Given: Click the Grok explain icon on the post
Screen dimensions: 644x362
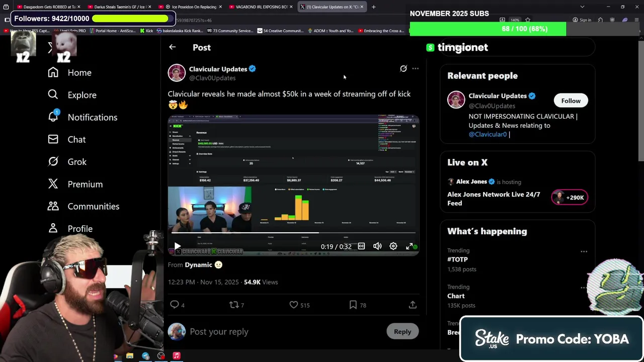Looking at the screenshot, I should 404,68.
